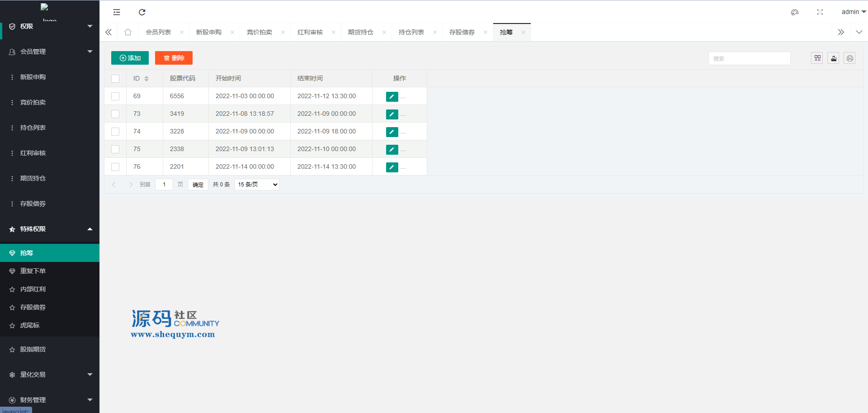
Task: Open 虎尾标 in the sidebar
Action: point(50,325)
